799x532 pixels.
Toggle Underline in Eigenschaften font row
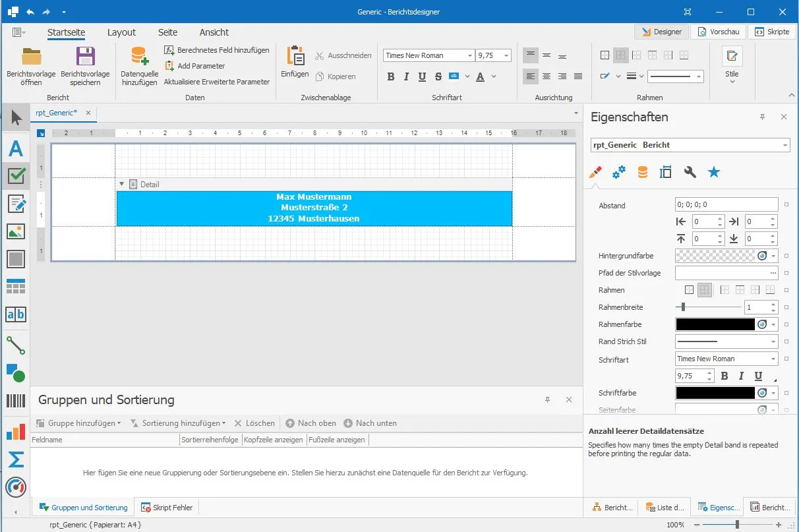[759, 376]
